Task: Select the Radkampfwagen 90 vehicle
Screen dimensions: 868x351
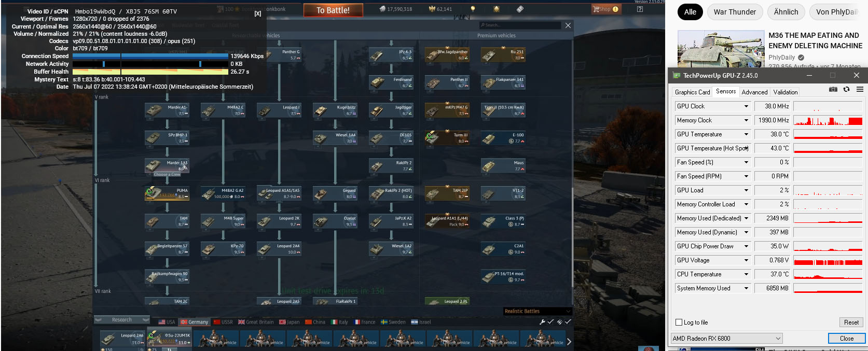Action: click(167, 276)
